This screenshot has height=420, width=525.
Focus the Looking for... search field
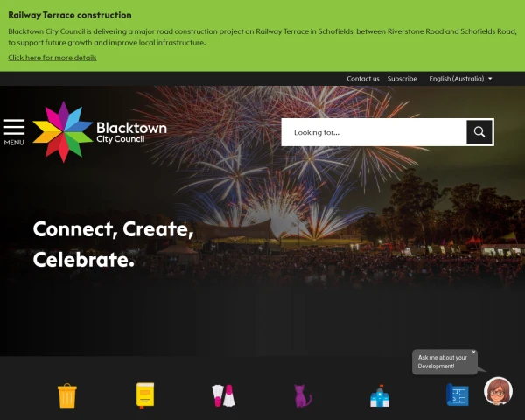(374, 132)
